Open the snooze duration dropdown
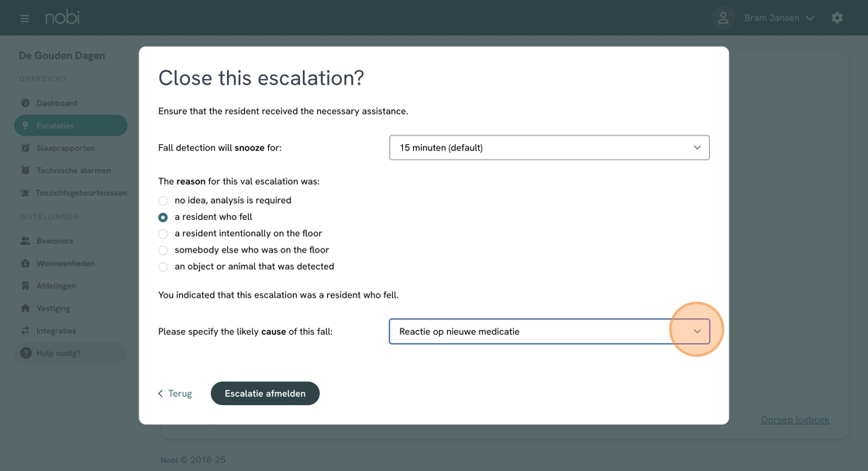This screenshot has width=868, height=471. point(549,148)
